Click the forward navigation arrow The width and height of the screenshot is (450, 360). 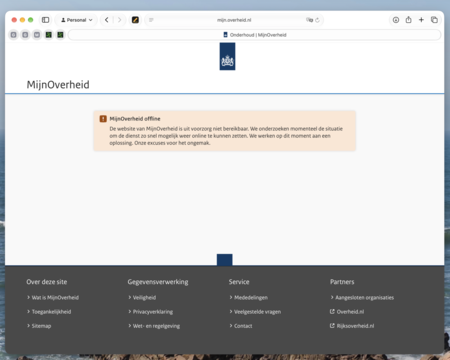point(119,20)
